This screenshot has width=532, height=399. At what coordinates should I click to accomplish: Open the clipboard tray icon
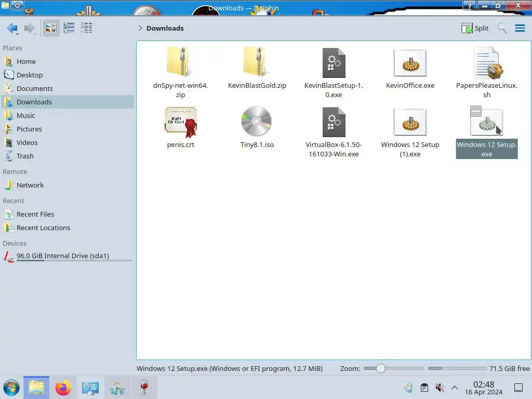tap(424, 388)
